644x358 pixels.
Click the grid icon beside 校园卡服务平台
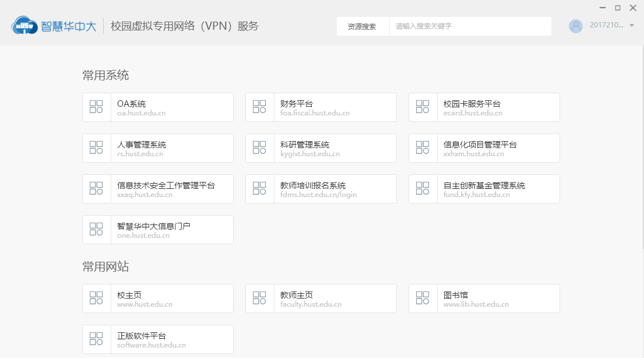pos(422,107)
